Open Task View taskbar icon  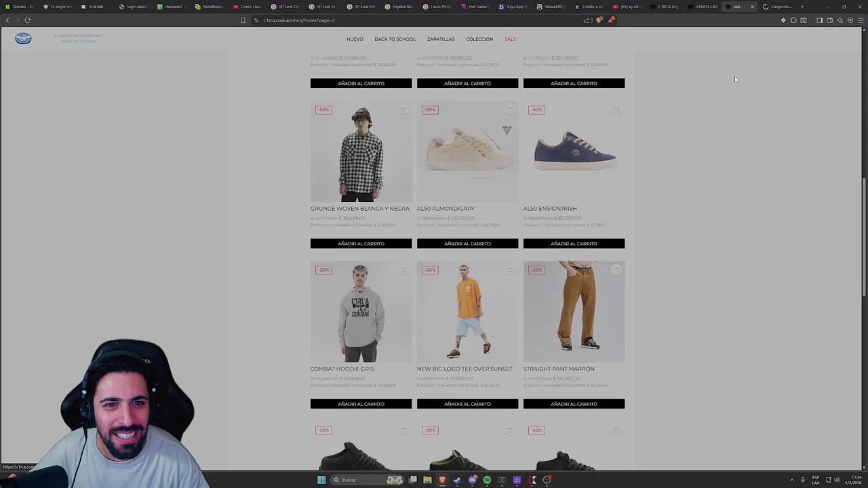point(412,480)
